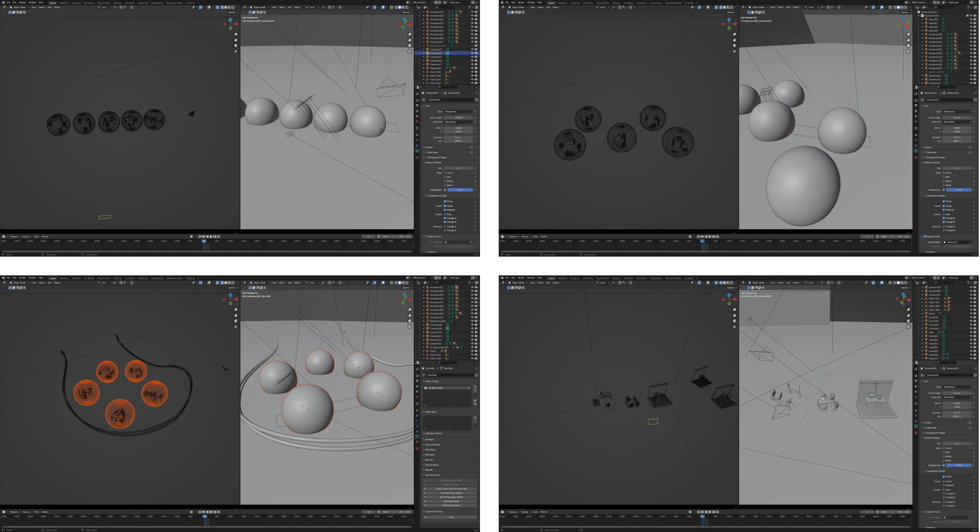The height and width of the screenshot is (532, 980).
Task: Switch to Shading tab in Camera.016 window
Action: (x=616, y=3)
